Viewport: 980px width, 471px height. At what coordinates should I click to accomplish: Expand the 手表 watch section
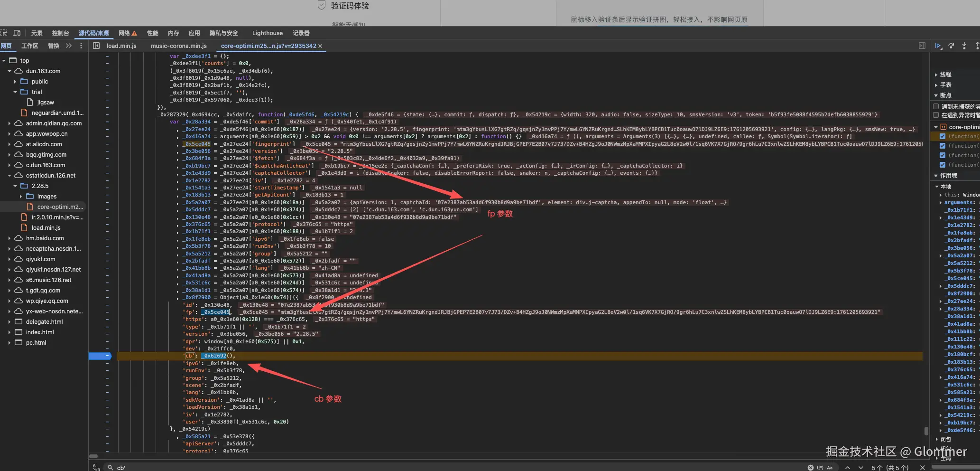click(x=936, y=85)
